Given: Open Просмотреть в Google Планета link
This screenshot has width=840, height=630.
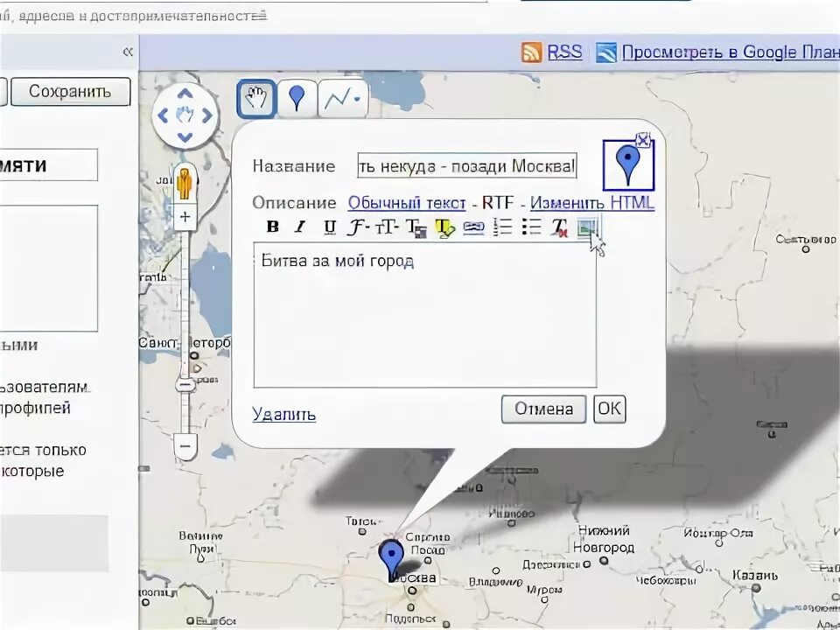Looking at the screenshot, I should (x=731, y=52).
